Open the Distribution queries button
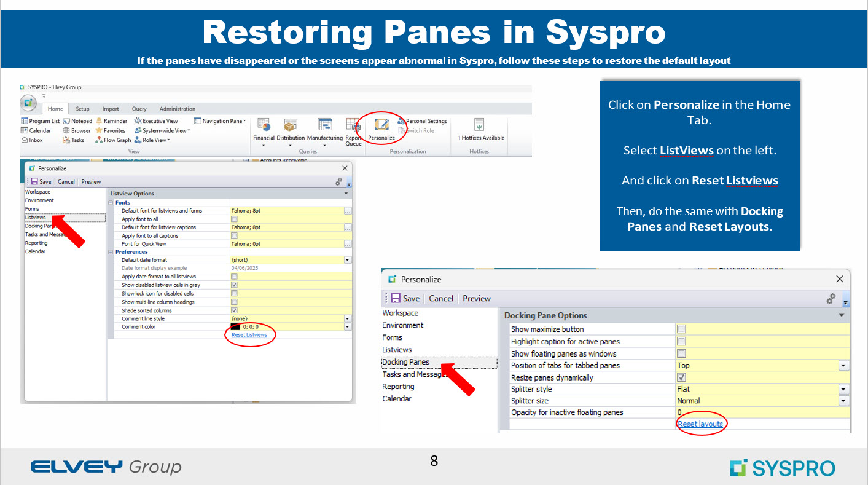This screenshot has height=485, width=868. coord(291,132)
